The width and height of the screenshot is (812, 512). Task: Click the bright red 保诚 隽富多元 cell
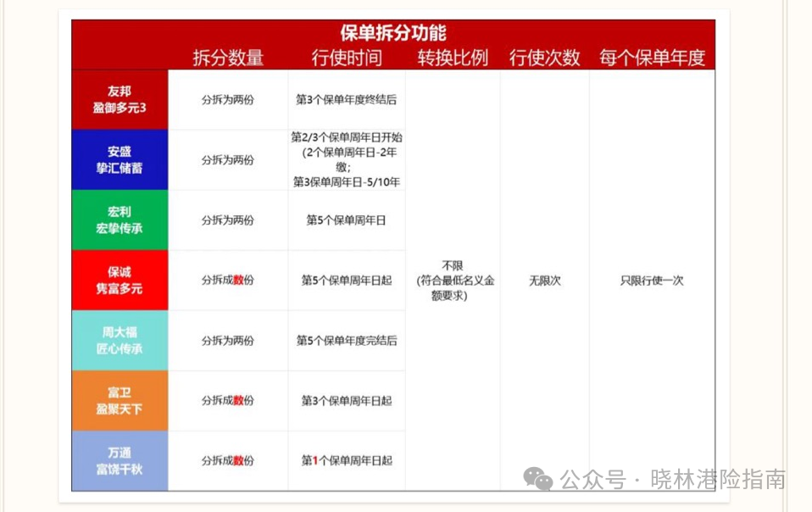click(120, 280)
